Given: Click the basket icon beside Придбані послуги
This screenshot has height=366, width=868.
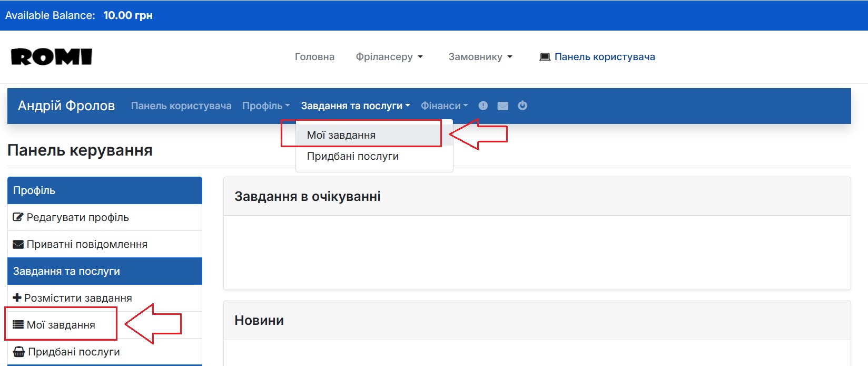Looking at the screenshot, I should (18, 352).
